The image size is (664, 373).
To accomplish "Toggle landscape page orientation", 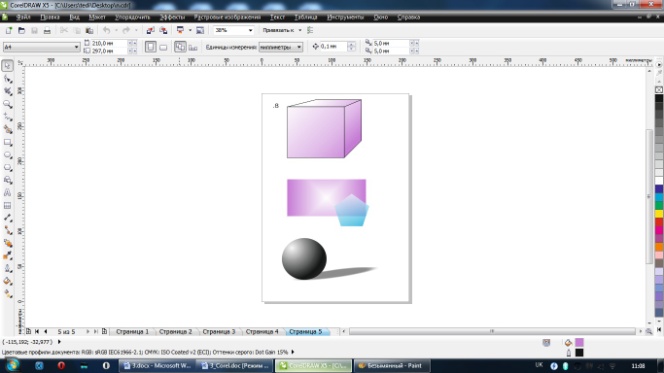I will tap(163, 47).
